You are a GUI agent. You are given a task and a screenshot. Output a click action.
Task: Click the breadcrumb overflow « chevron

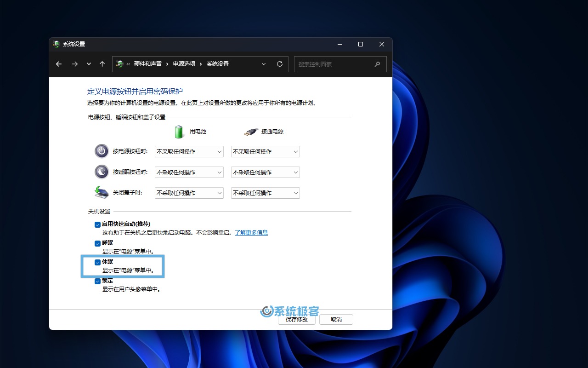(x=128, y=64)
